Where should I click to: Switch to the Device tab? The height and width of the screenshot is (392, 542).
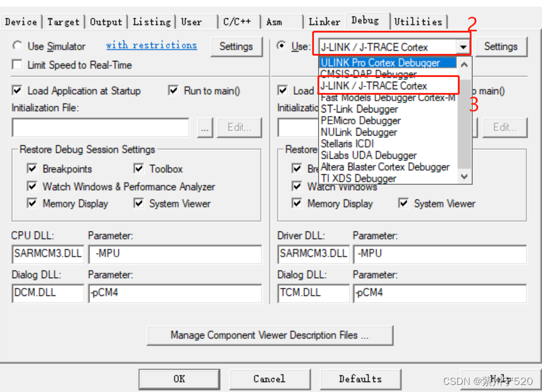(x=21, y=22)
